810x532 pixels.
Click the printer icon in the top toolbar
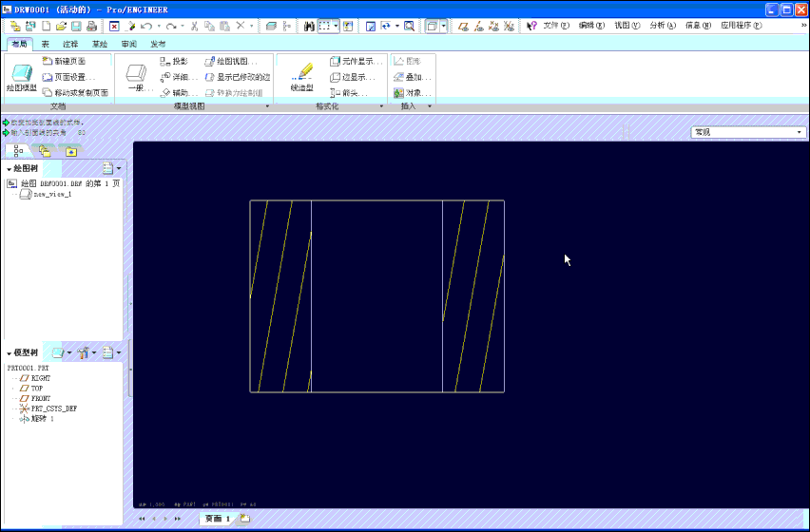point(91,26)
